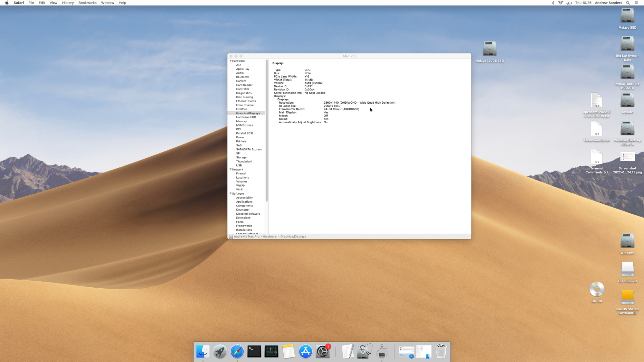The height and width of the screenshot is (362, 644).
Task: Open the History menu
Action: pos(68,3)
